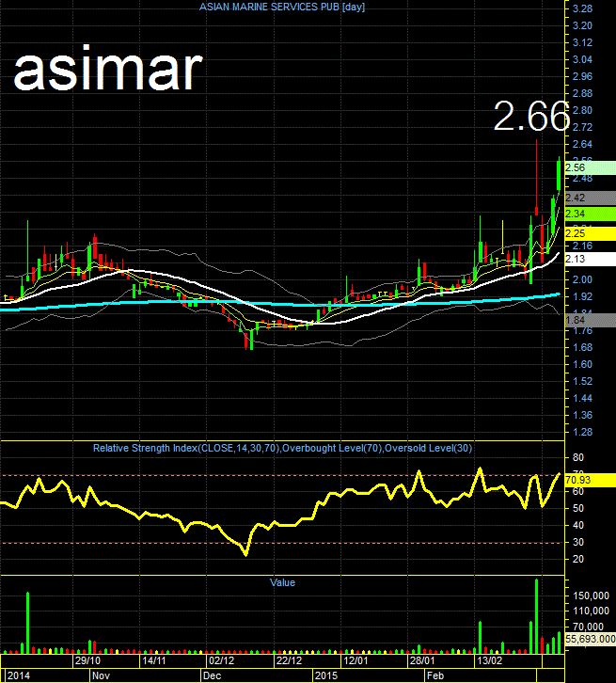Select the 2.25 yellow price tag
Viewport: 616px width, 683px height.
(x=590, y=234)
